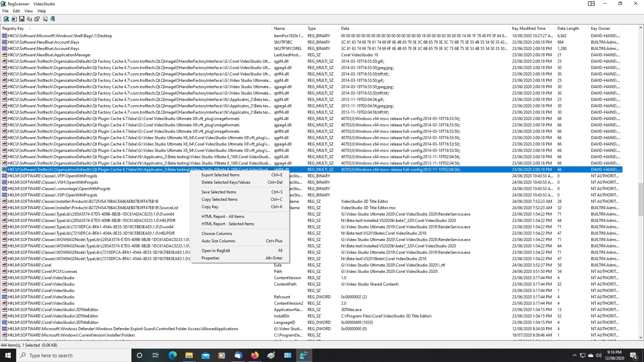Choose Export Selected Items in context menu
The width and height of the screenshot is (644, 362).
(240, 175)
